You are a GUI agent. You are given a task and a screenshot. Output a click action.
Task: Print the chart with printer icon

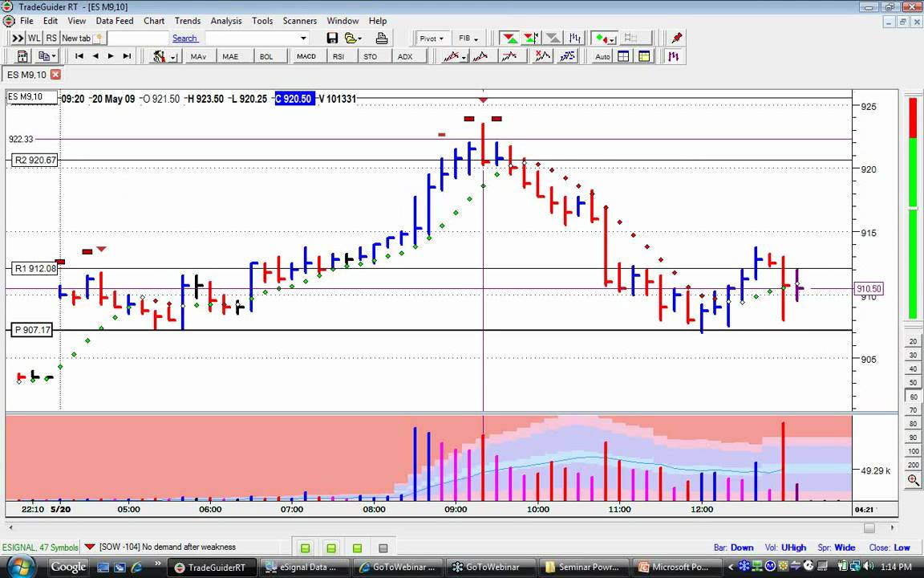coord(382,39)
